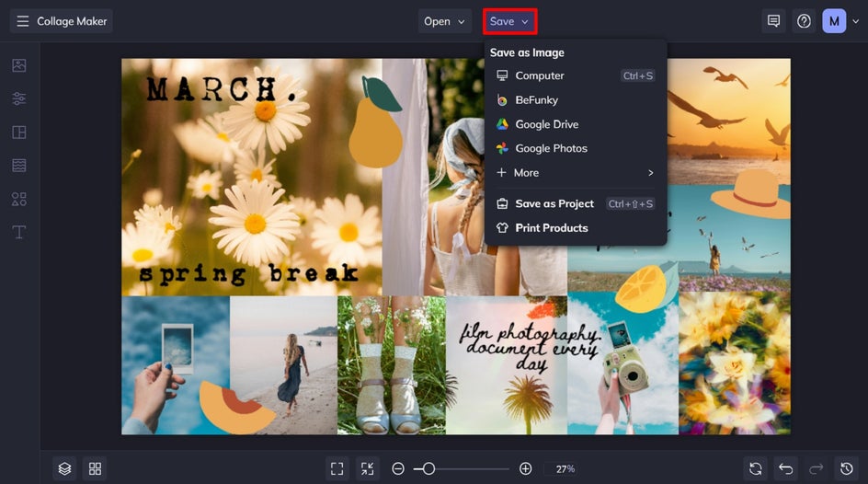
Task: Open the Graphics shapes sidebar panel
Action: [18, 199]
